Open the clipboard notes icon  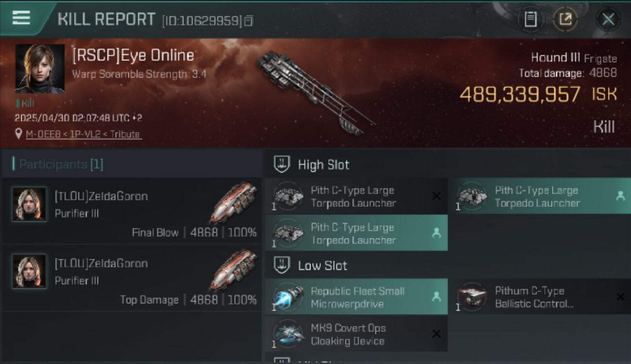pyautogui.click(x=531, y=19)
